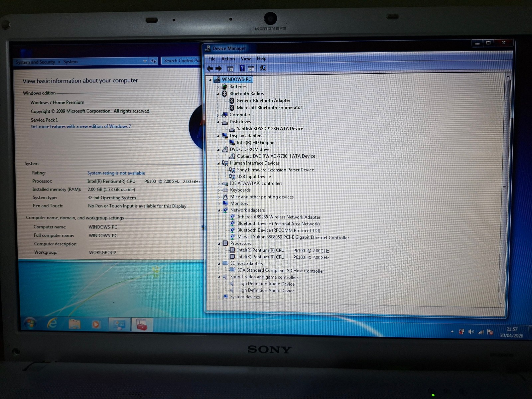
Task: Expand the Keyboards category
Action: tap(219, 191)
